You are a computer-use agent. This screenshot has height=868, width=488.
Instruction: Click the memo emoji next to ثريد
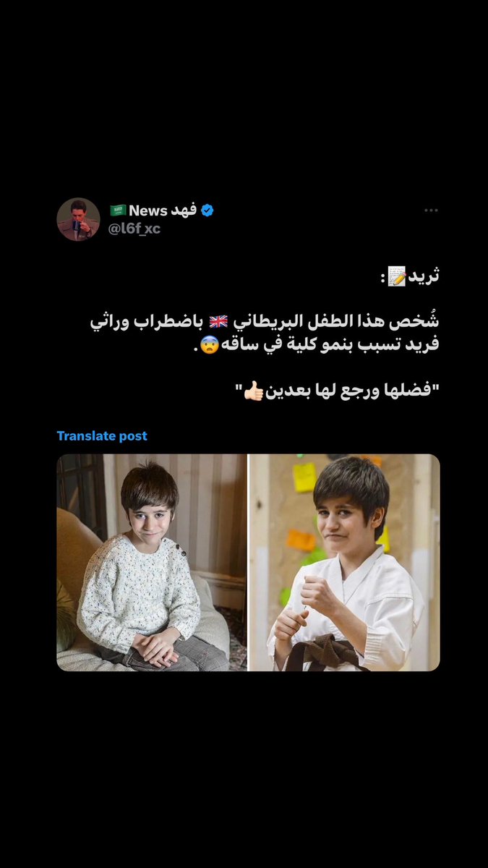396,276
